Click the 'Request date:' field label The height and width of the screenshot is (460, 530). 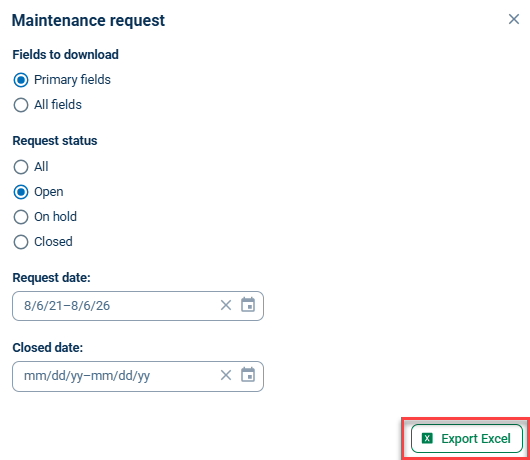click(x=51, y=278)
